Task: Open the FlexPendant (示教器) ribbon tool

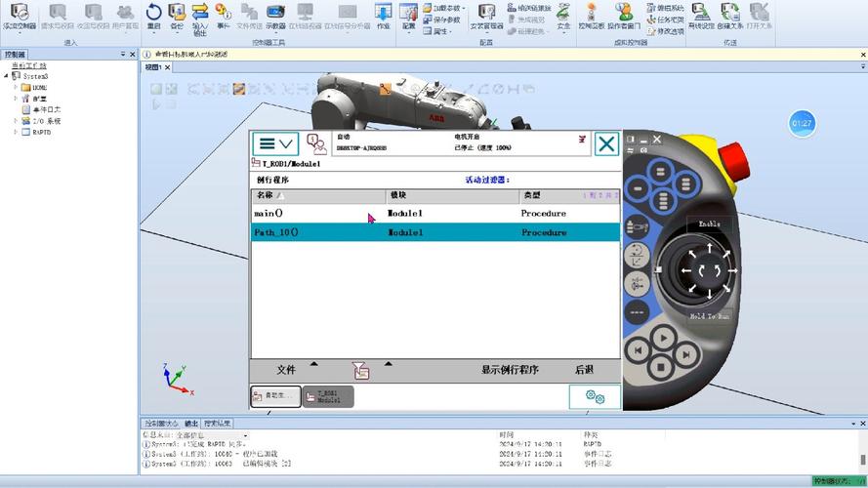Action: pos(275,16)
